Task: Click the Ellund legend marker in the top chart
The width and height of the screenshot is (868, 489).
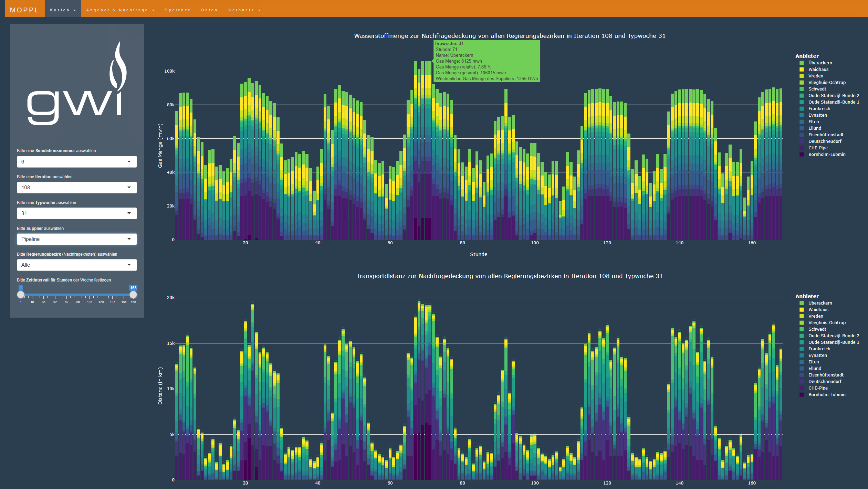Action: [802, 128]
